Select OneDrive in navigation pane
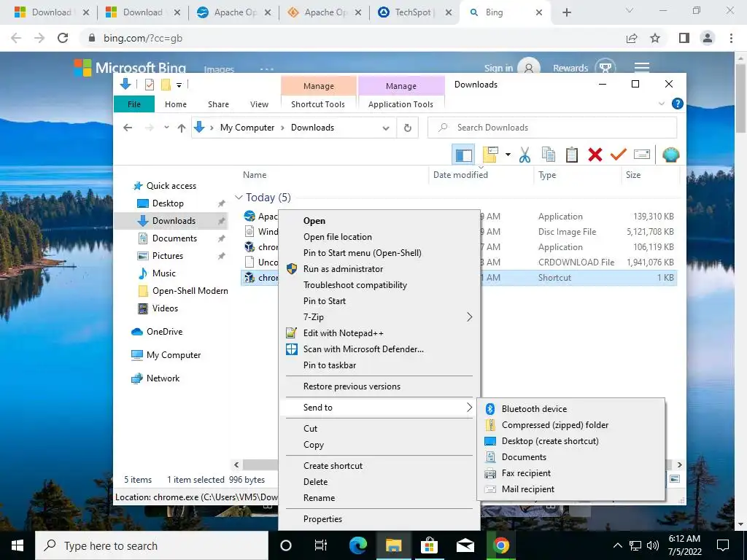The width and height of the screenshot is (747, 560). point(164,332)
